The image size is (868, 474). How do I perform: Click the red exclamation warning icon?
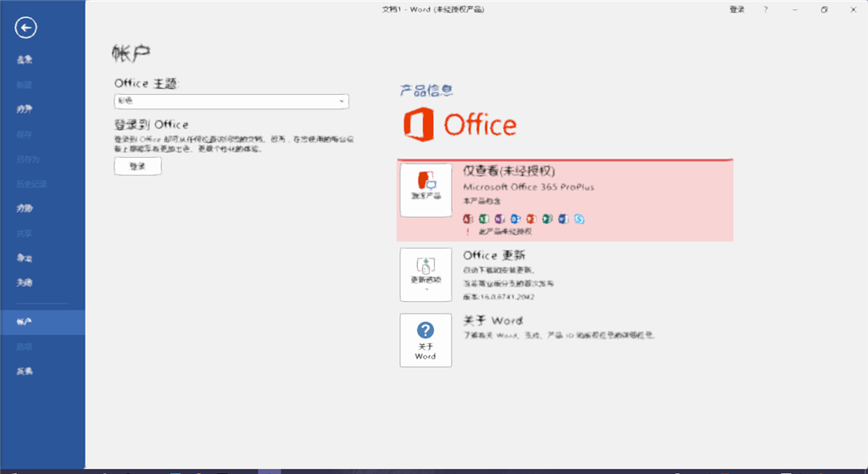click(468, 231)
